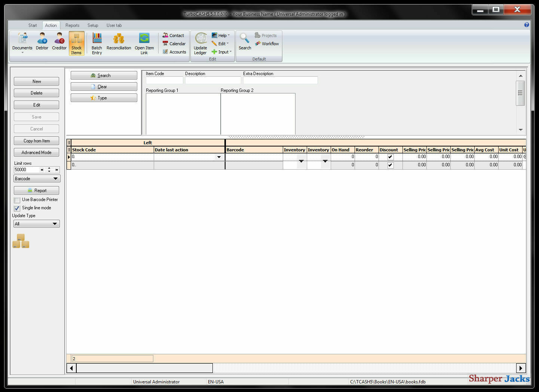
Task: Toggle Use Barcode Printer checkbox
Action: point(17,200)
